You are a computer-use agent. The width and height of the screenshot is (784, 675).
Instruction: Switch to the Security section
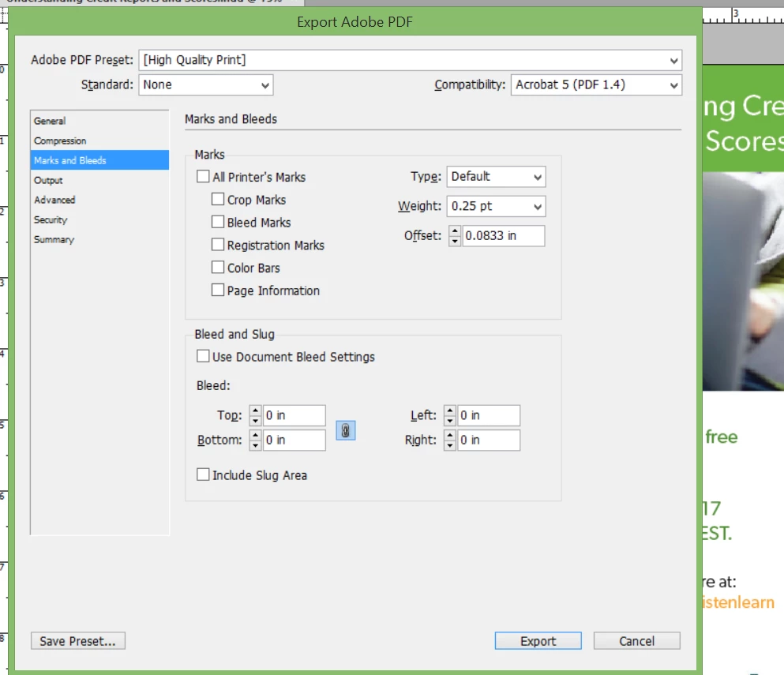pyautogui.click(x=99, y=219)
